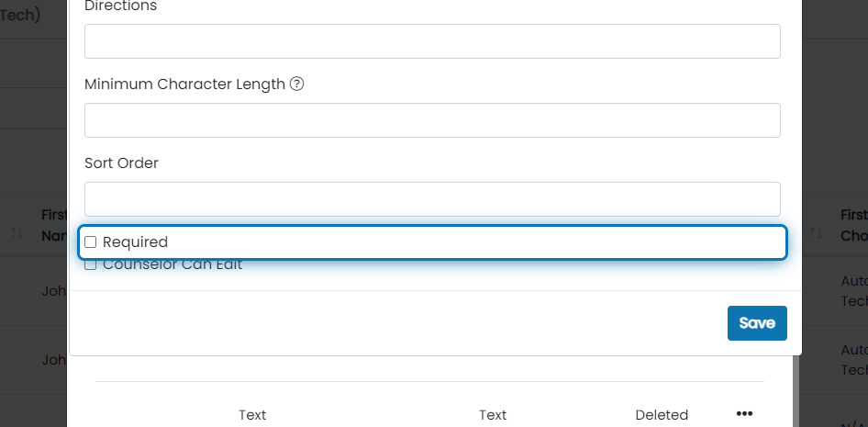Select the Auto Tech cell in first row
868x427 pixels.
tap(854, 290)
